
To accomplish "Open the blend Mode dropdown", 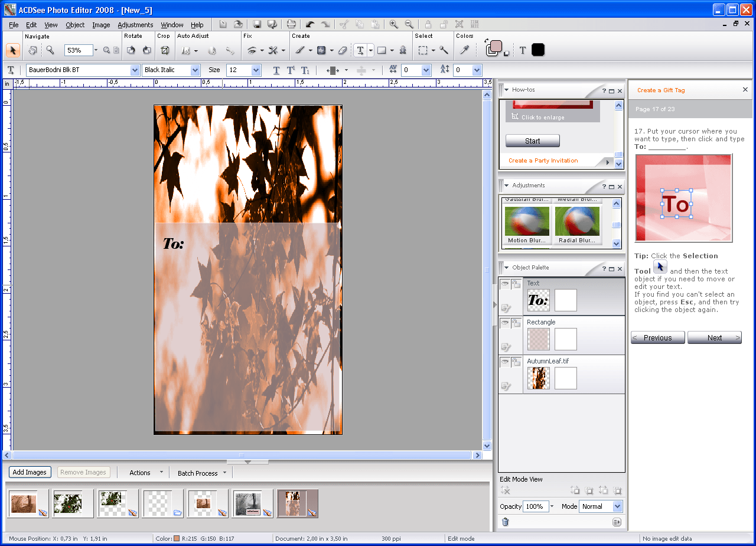I will [x=615, y=506].
